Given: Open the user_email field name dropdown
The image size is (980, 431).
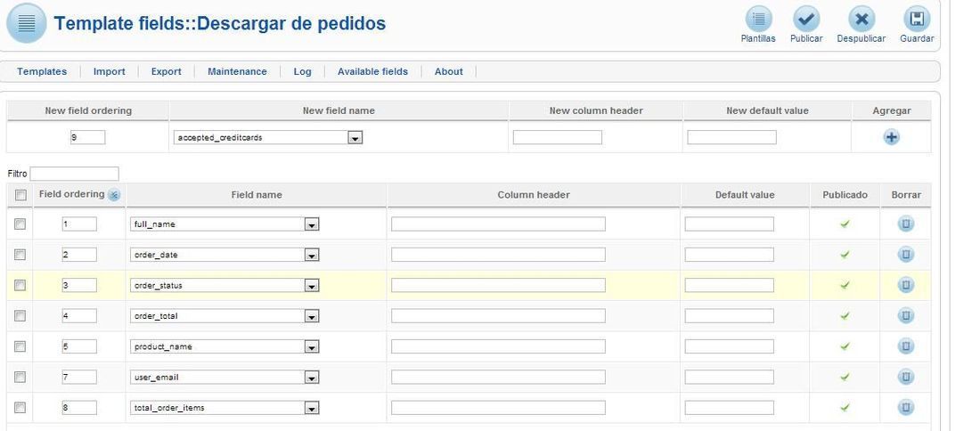Looking at the screenshot, I should coord(312,378).
